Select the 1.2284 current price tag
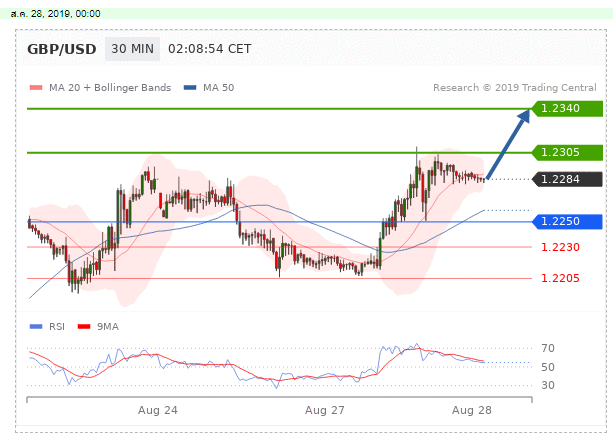This screenshot has width=613, height=439. [x=567, y=179]
